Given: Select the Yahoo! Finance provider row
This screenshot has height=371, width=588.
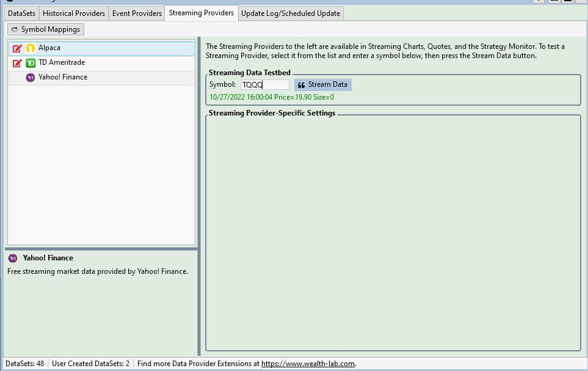Looking at the screenshot, I should pyautogui.click(x=101, y=78).
